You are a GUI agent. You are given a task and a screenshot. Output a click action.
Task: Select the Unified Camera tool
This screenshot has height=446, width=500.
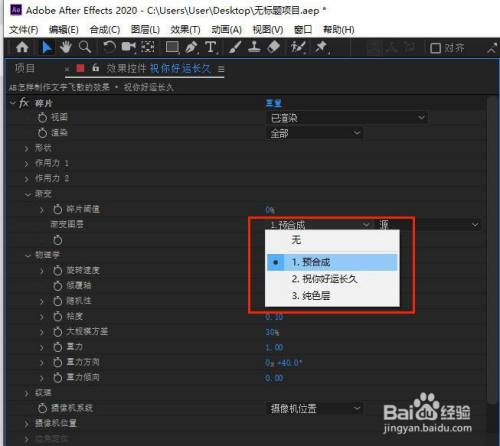point(129,47)
